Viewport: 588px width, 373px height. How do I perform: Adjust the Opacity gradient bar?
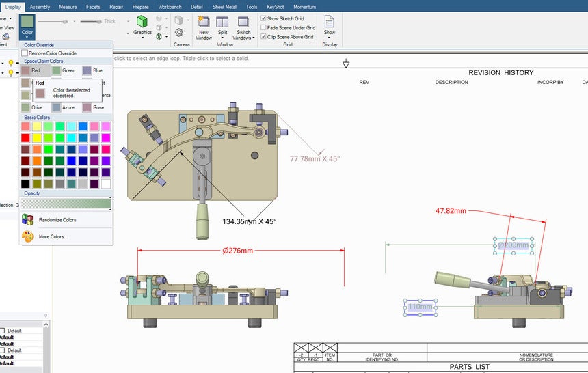click(65, 203)
